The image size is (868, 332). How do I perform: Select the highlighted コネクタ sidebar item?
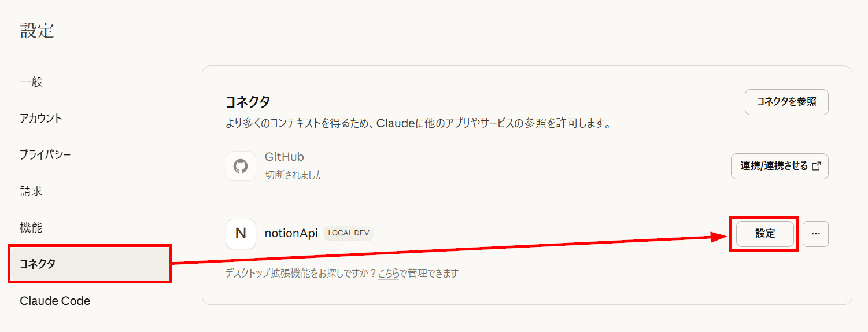click(90, 264)
